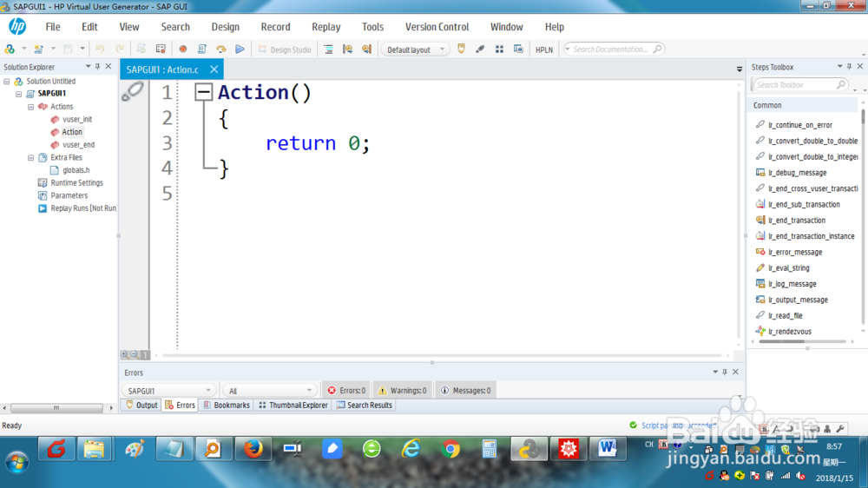Viewport: 868px width, 488px height.
Task: Click the Add solution icon at toolbar start
Action: (10, 49)
